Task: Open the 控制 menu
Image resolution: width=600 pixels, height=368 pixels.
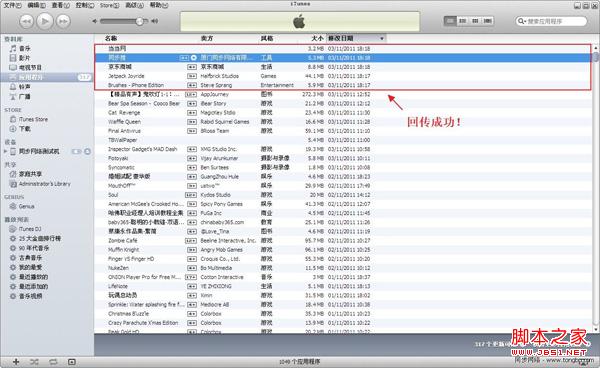Action: click(85, 5)
